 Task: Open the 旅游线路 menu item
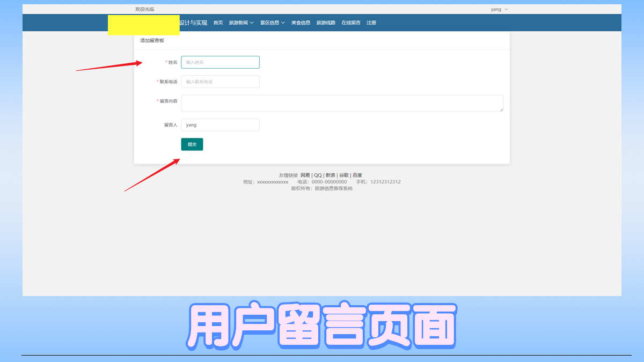click(326, 23)
